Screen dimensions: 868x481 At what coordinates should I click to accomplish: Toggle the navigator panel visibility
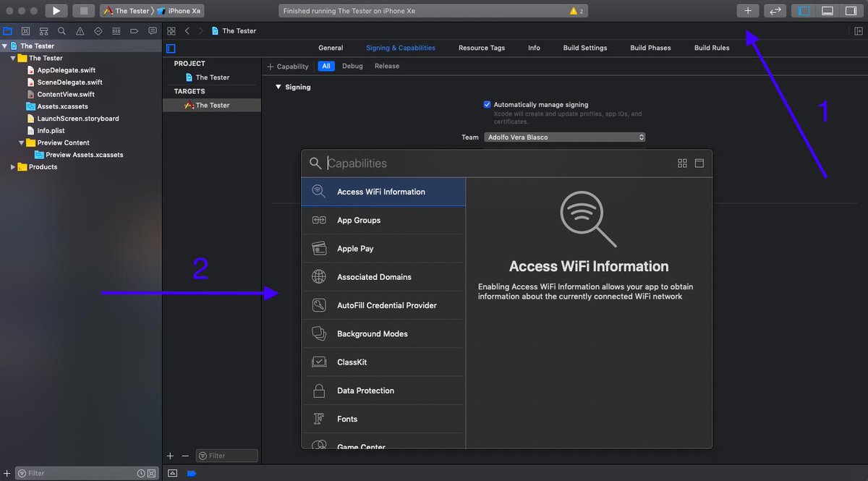click(802, 11)
